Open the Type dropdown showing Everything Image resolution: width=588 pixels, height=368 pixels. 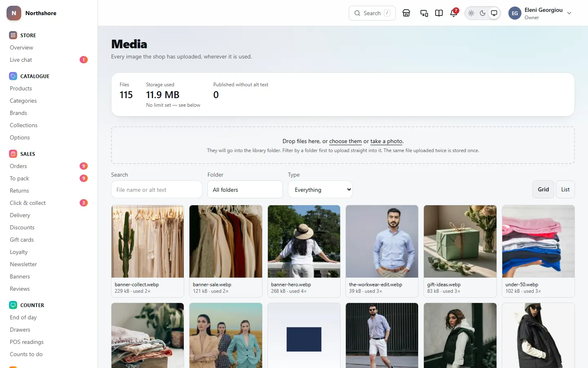pyautogui.click(x=320, y=190)
